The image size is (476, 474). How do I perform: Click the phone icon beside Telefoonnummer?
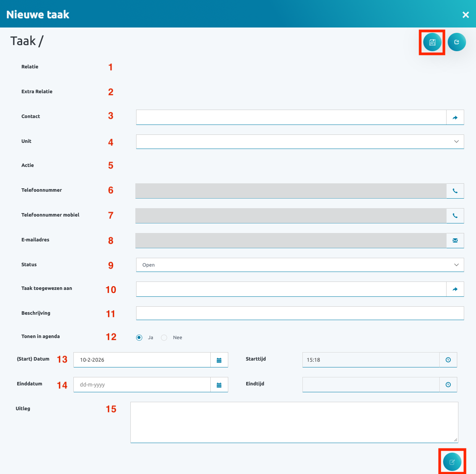click(x=455, y=191)
